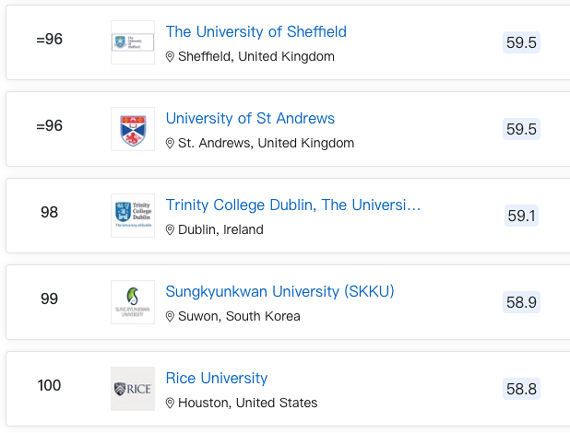Click the Trinity College Dublin logo

133,216
